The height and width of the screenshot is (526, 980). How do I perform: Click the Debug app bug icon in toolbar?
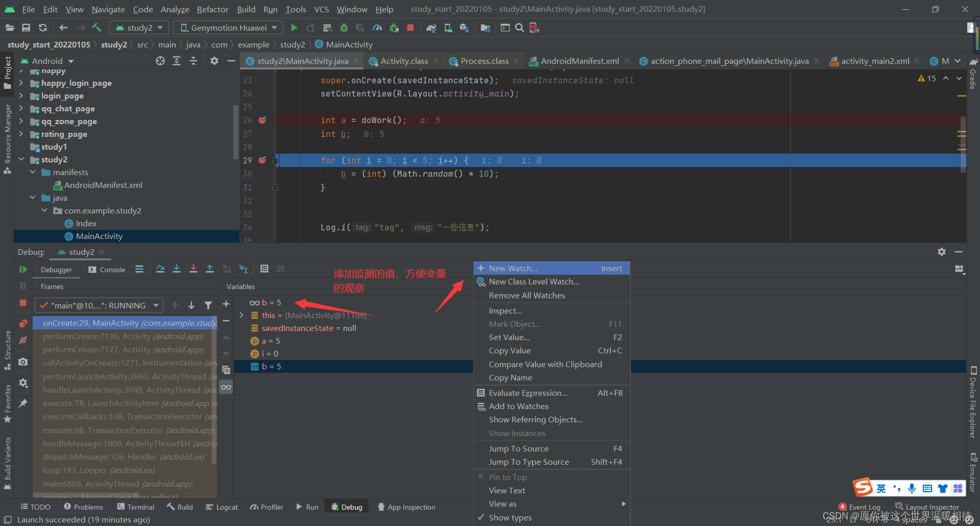tap(344, 28)
